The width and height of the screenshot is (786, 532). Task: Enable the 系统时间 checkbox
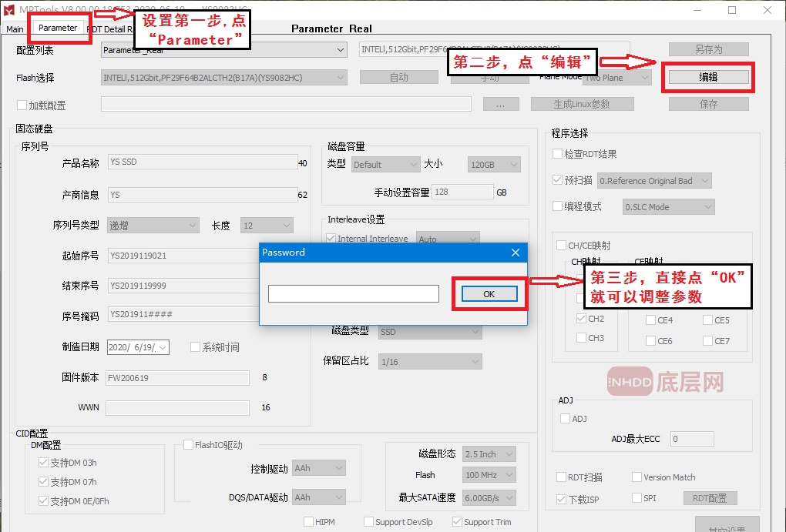[195, 347]
